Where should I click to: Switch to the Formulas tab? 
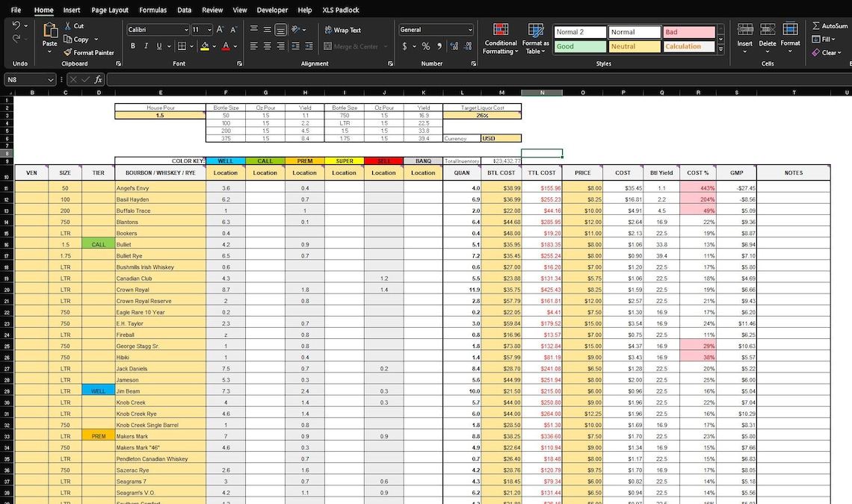pyautogui.click(x=152, y=10)
